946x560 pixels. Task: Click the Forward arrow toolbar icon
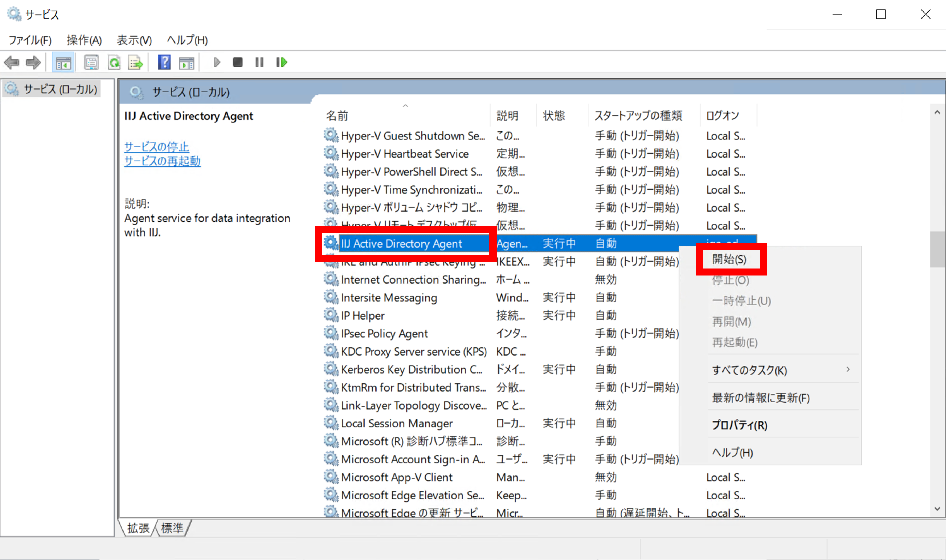coord(33,62)
